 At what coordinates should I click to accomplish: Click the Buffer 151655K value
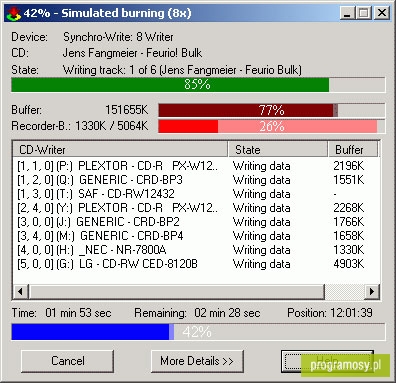(x=126, y=110)
